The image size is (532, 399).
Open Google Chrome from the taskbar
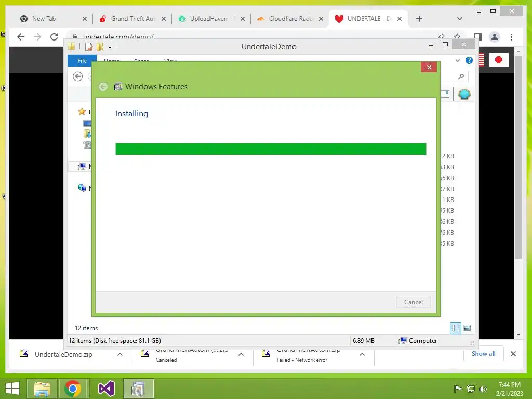click(x=73, y=389)
